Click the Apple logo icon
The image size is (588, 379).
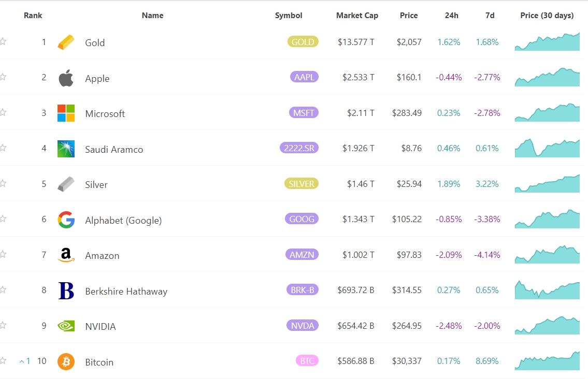click(x=66, y=78)
